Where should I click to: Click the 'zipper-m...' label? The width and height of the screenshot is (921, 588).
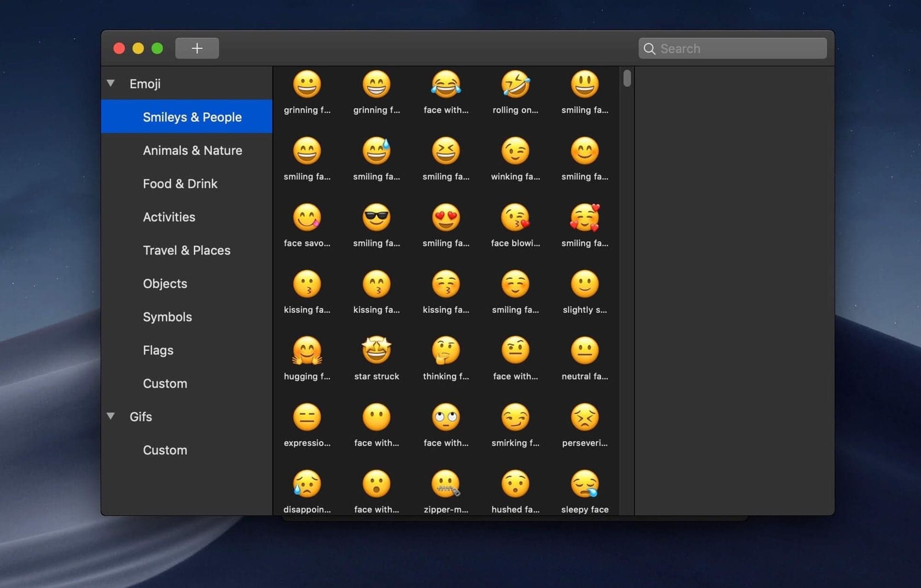point(446,509)
